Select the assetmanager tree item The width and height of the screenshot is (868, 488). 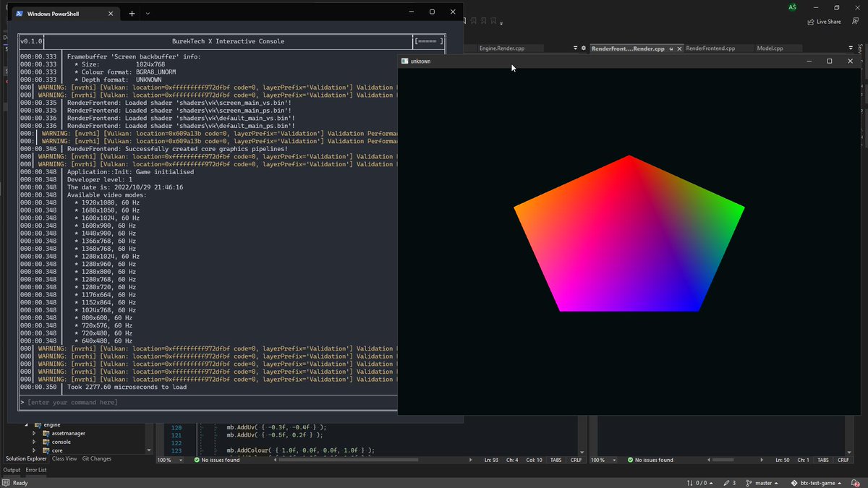(63, 433)
